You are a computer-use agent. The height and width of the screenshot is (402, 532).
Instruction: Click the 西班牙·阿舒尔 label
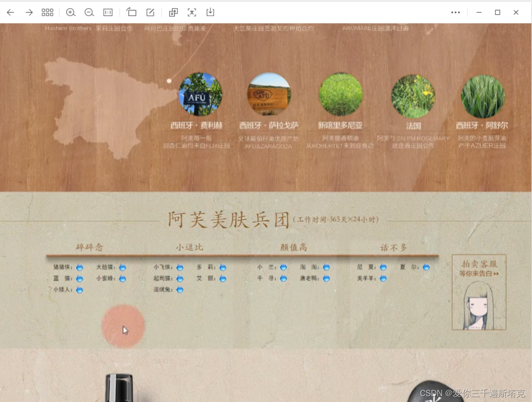coord(482,125)
